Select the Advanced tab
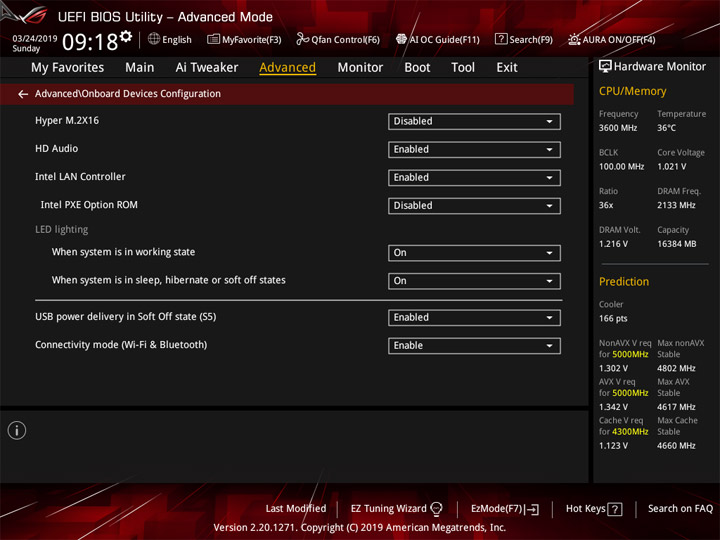Image resolution: width=720 pixels, height=540 pixels. pyautogui.click(x=287, y=68)
